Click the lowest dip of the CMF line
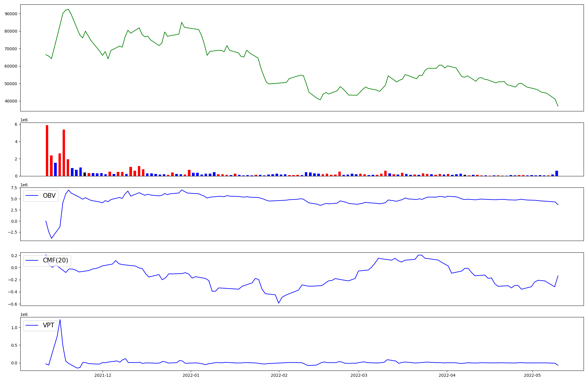The width and height of the screenshot is (588, 382). tap(279, 303)
